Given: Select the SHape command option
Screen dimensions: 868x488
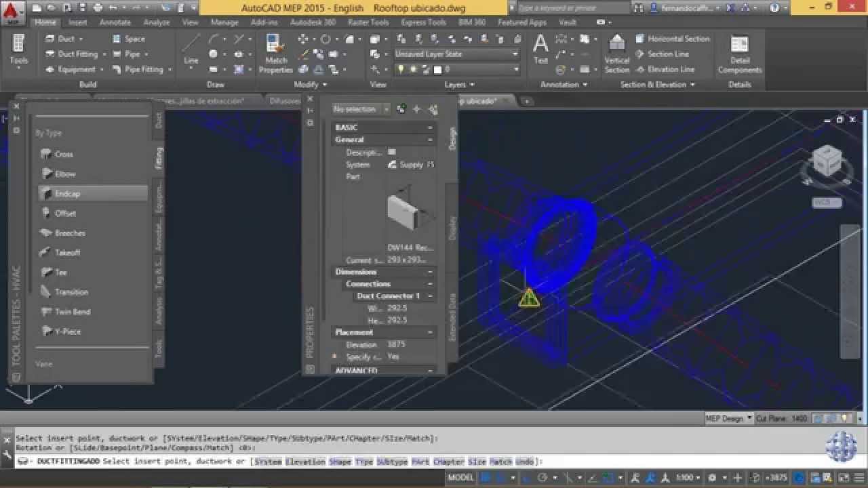Looking at the screenshot, I should pyautogui.click(x=340, y=462).
